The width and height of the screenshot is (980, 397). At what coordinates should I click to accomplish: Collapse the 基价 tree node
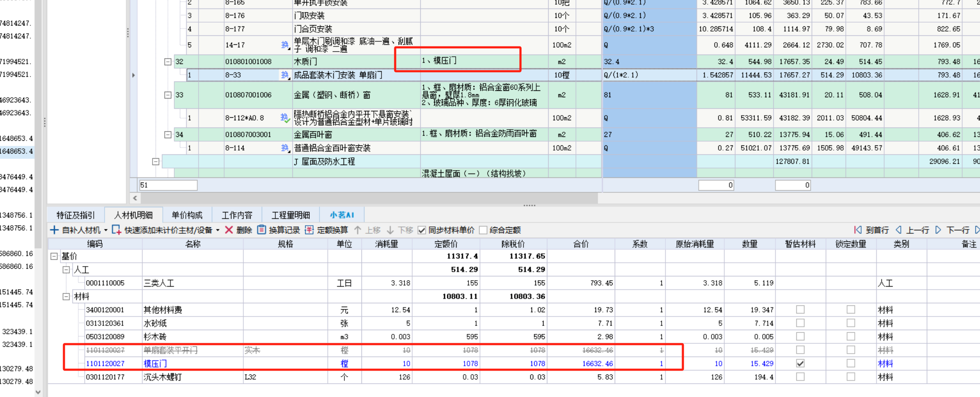click(x=54, y=256)
